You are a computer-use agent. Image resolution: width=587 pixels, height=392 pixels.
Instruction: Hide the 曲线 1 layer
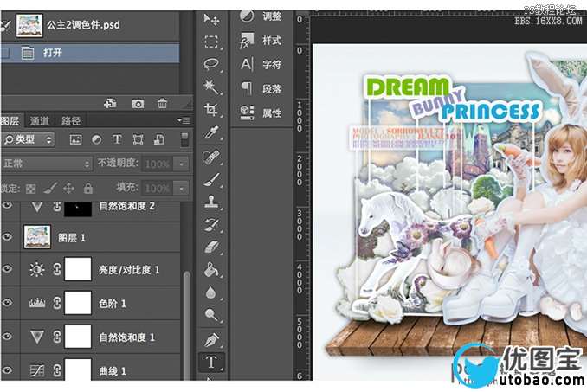pyautogui.click(x=7, y=370)
